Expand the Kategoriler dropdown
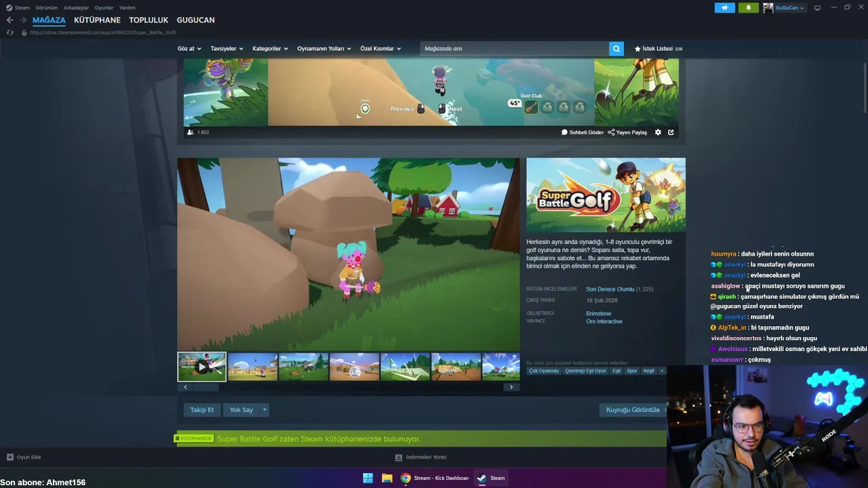The image size is (868, 488). tap(270, 49)
